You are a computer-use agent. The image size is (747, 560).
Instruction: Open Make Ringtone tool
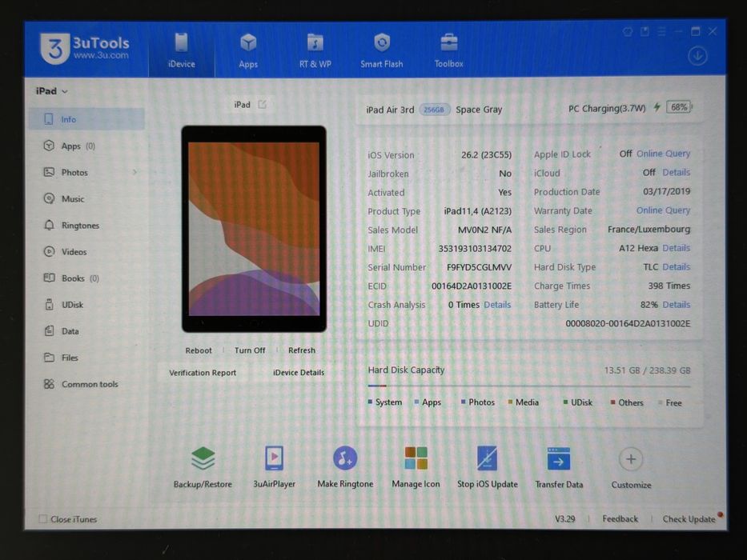tap(345, 468)
